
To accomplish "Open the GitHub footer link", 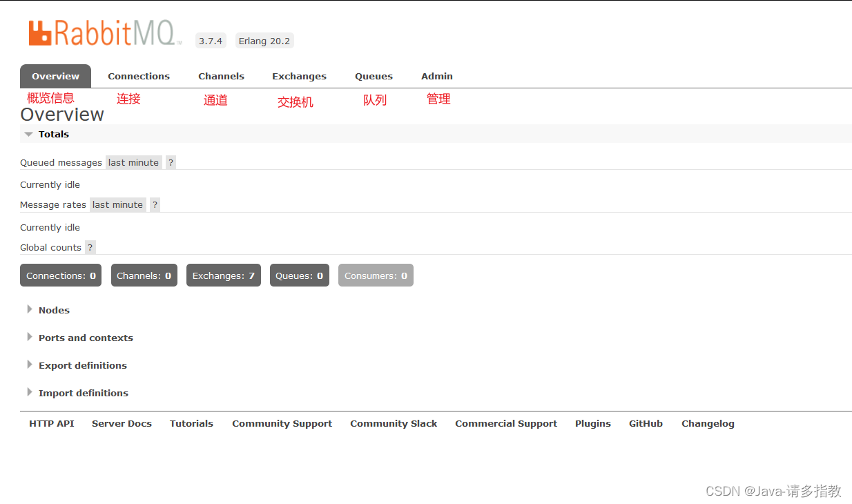I will pos(646,423).
